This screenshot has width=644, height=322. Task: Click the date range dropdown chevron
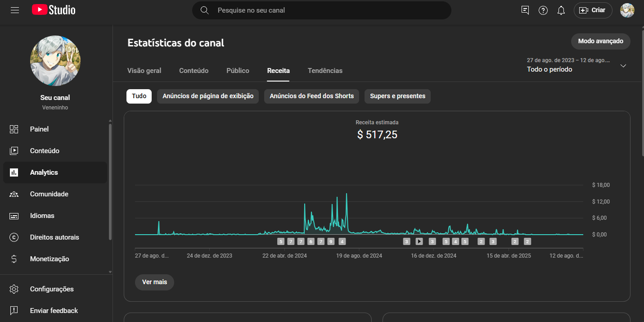point(623,66)
